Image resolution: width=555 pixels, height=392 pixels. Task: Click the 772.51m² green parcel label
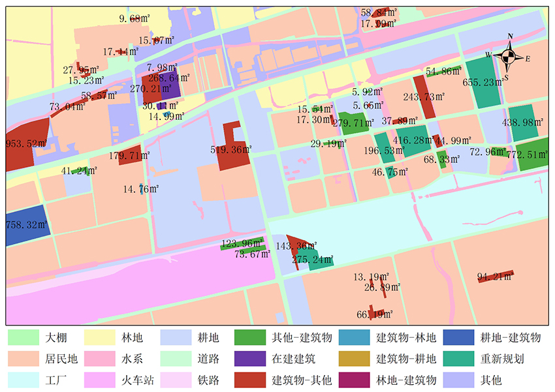[529, 155]
